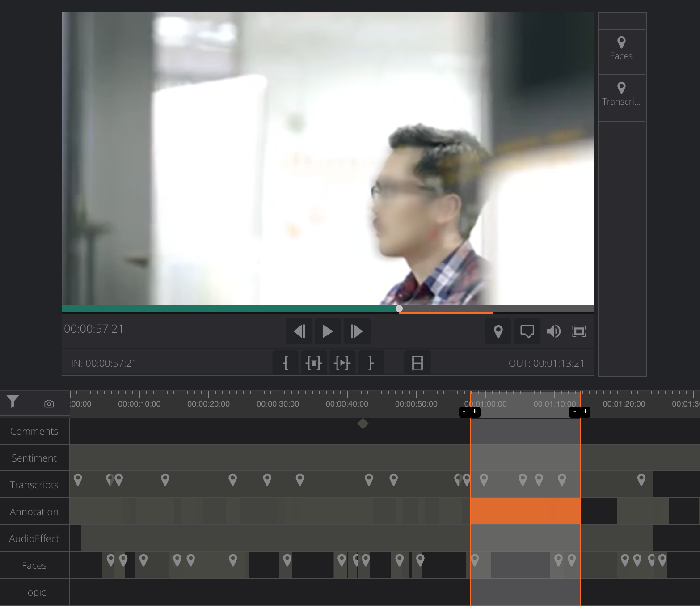Click the step backward frame button

coord(299,331)
